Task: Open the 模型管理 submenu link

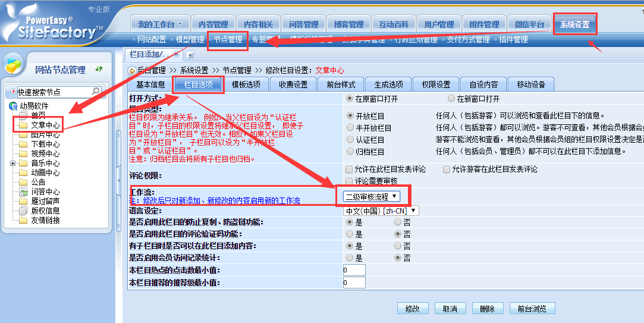Action: coord(190,40)
